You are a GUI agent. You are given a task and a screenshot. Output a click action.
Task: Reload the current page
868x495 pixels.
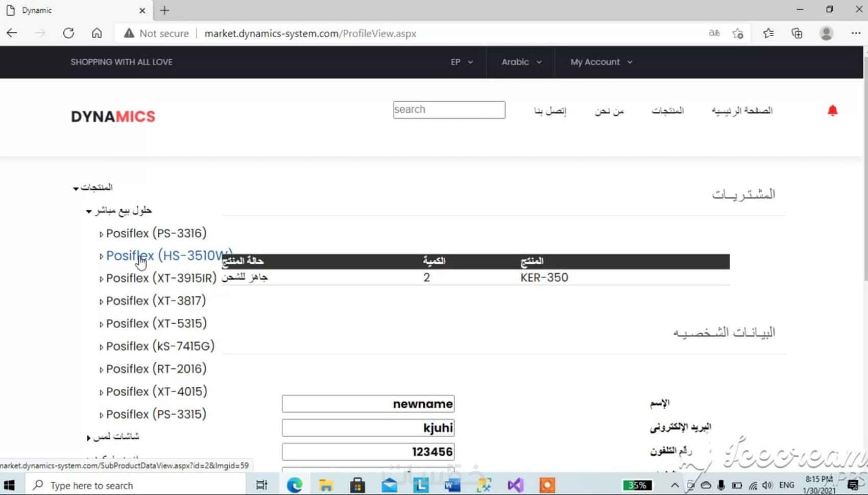(x=68, y=33)
